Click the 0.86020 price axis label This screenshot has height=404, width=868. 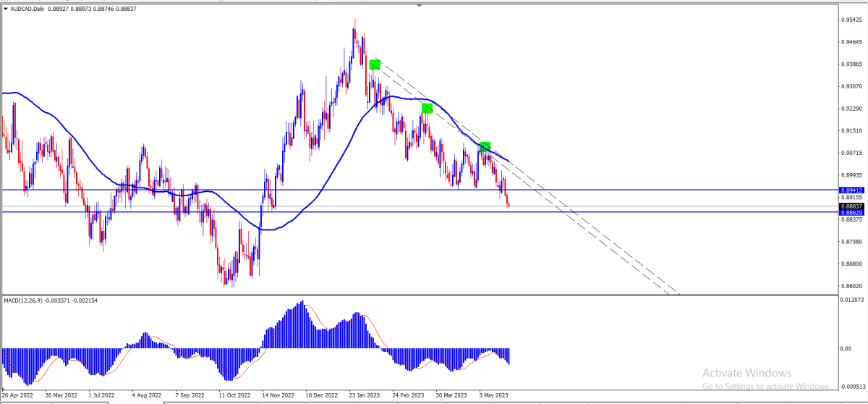point(850,286)
